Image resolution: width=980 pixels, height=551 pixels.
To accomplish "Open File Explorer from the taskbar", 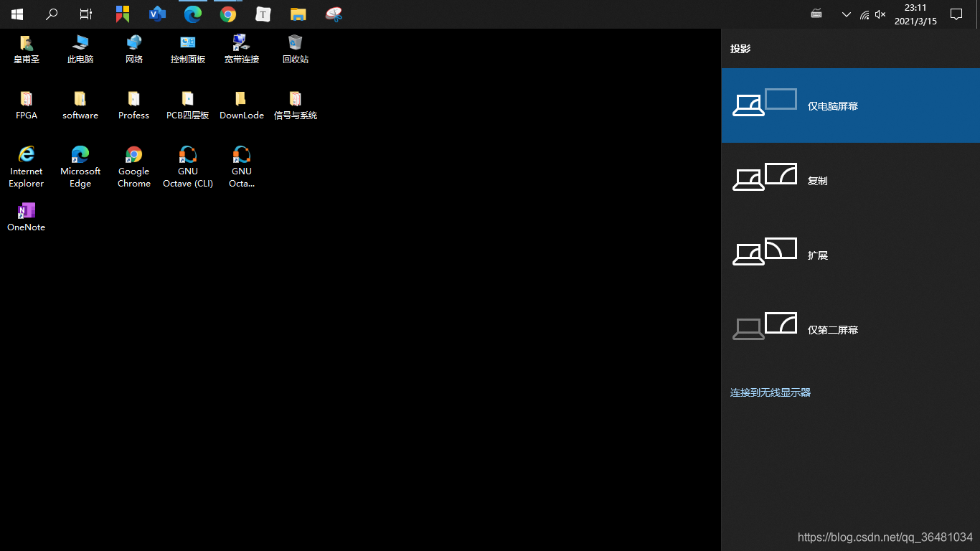I will click(x=298, y=14).
